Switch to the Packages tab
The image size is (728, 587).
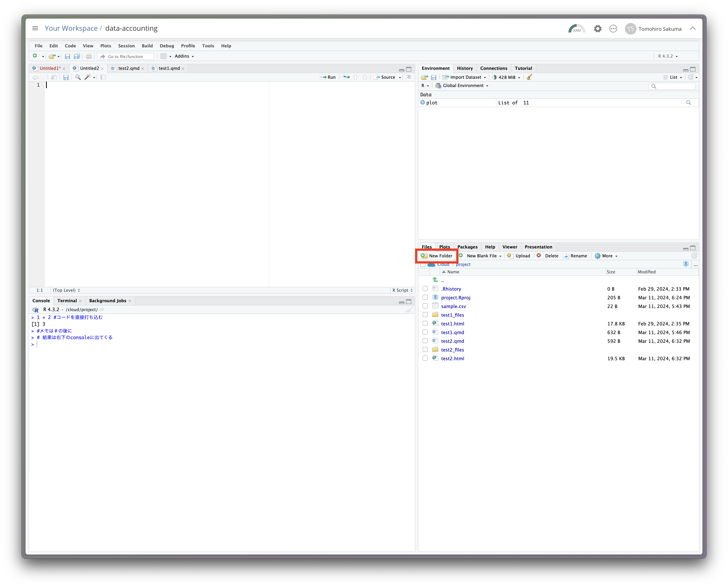pos(467,247)
